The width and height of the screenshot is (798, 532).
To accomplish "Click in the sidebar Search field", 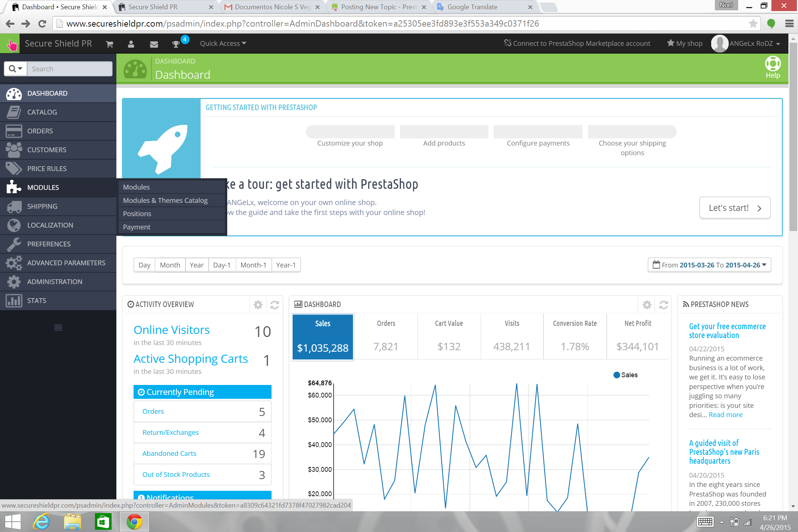I will [x=69, y=69].
